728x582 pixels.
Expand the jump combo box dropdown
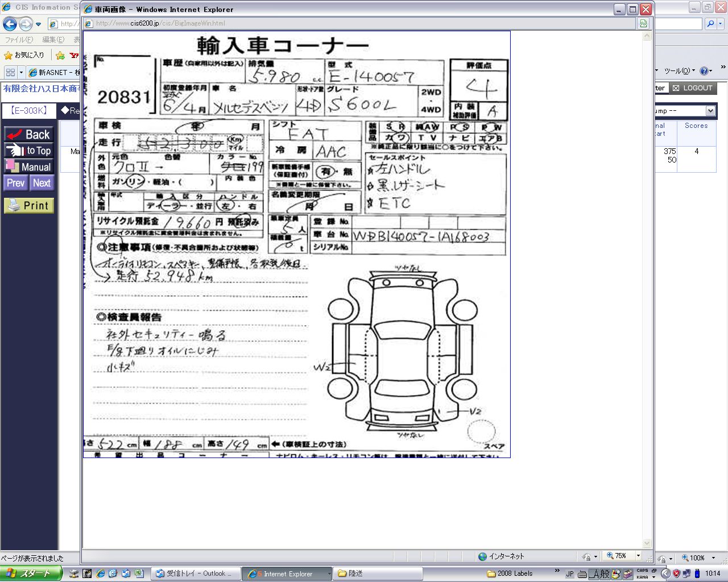710,111
